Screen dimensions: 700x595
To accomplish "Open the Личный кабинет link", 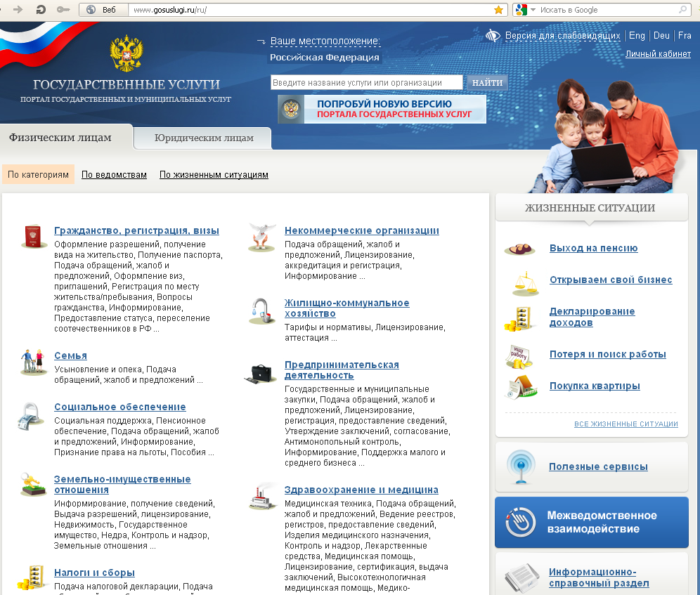I will tap(658, 54).
